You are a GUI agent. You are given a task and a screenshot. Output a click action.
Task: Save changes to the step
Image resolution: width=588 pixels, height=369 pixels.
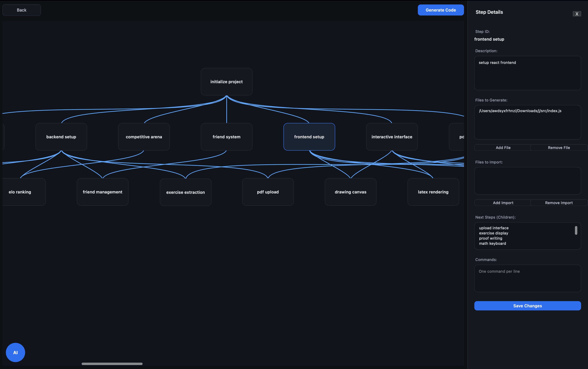[x=527, y=306]
